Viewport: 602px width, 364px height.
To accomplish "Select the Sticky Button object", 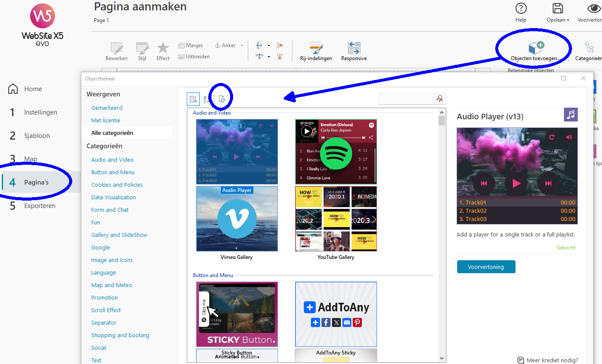I will 237,314.
